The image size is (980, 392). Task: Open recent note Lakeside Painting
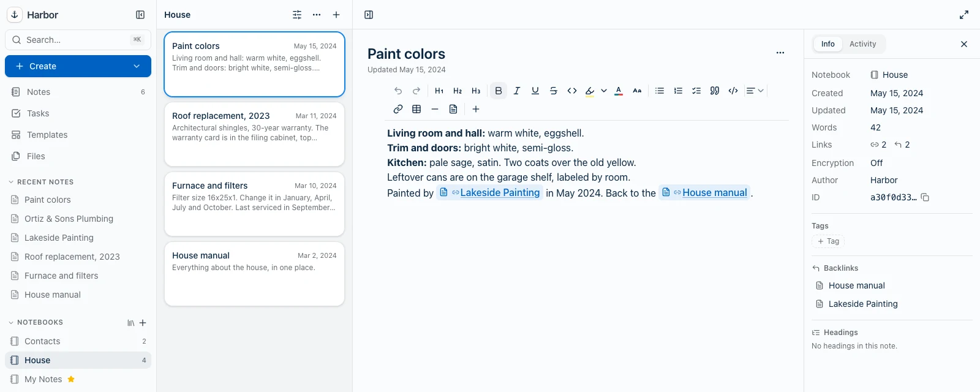point(78,238)
